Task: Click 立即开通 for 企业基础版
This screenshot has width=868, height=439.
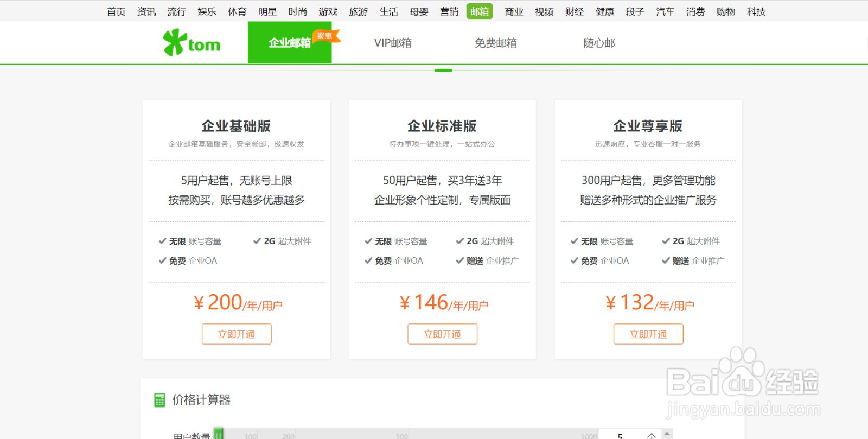Action: point(237,334)
